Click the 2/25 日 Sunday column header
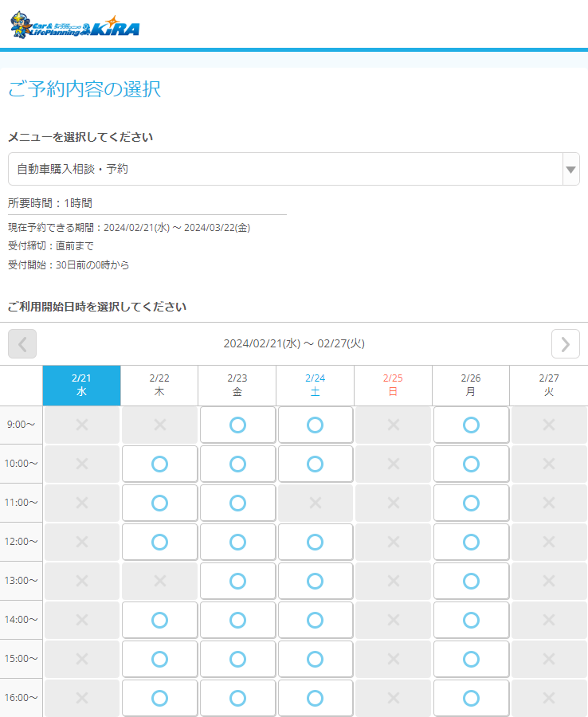The image size is (588, 717). [393, 386]
